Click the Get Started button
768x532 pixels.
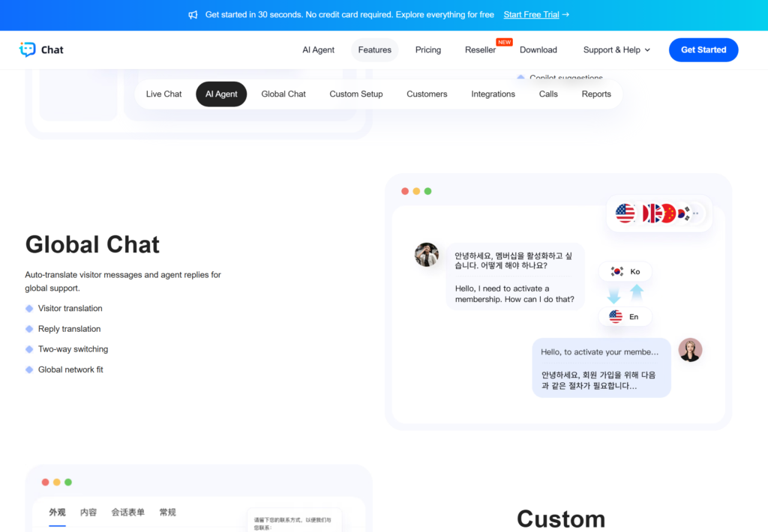703,50
